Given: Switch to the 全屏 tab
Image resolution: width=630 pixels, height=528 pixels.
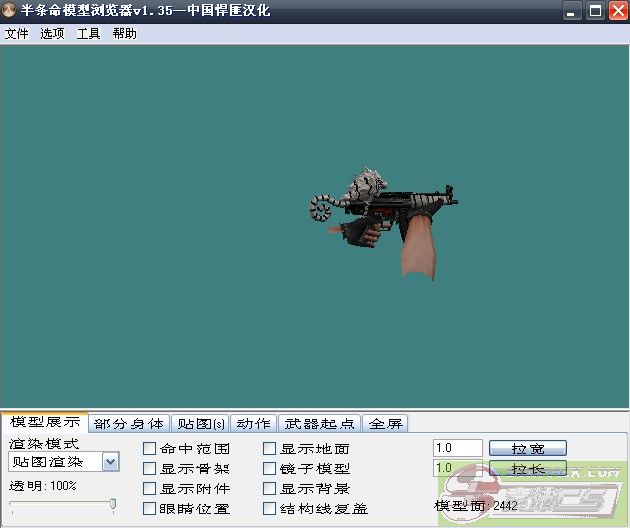Looking at the screenshot, I should tap(384, 424).
